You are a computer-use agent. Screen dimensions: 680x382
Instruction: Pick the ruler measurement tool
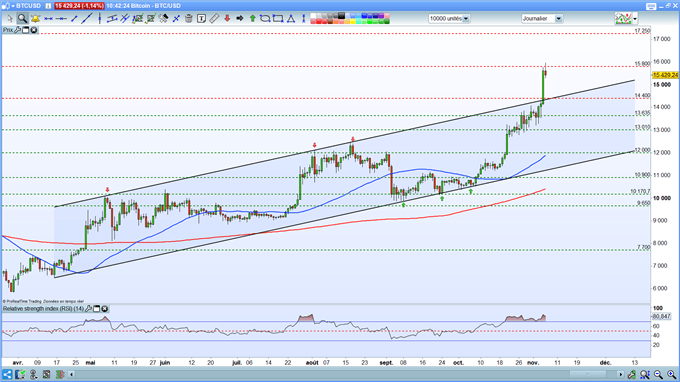pos(214,18)
